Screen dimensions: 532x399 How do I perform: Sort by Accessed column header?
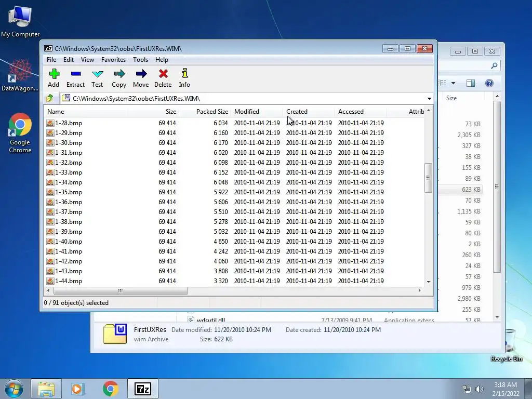point(361,112)
